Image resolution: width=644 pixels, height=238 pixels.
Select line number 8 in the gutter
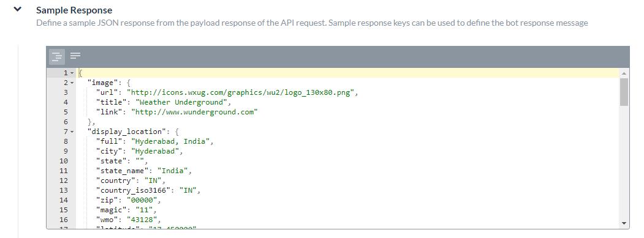pos(64,141)
